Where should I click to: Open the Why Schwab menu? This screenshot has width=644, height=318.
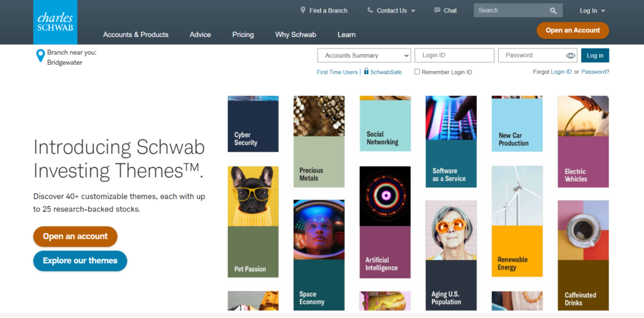click(296, 35)
